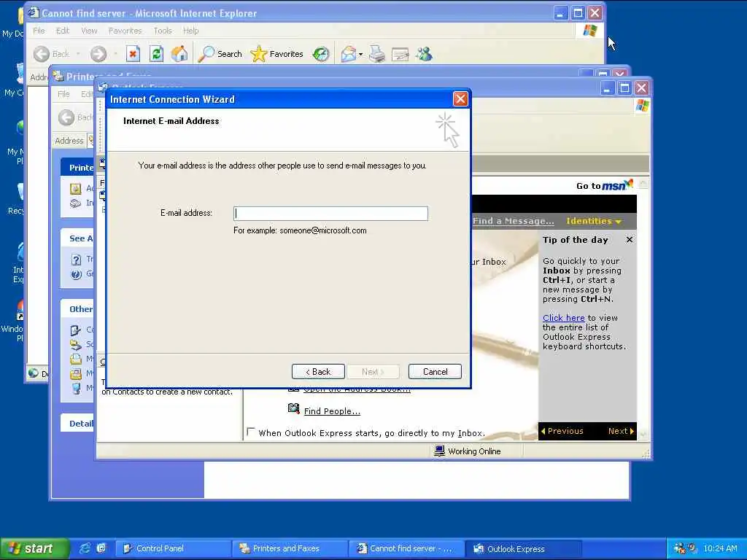Click the My Pictures icon in Other Places
Viewport: 747px width, 560px height.
point(76,374)
